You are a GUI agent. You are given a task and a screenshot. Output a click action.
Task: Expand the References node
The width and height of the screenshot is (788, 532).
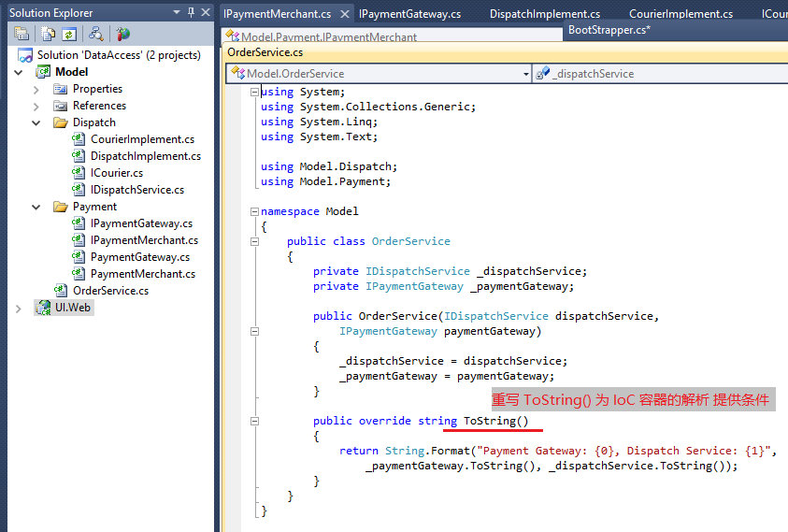tap(36, 106)
